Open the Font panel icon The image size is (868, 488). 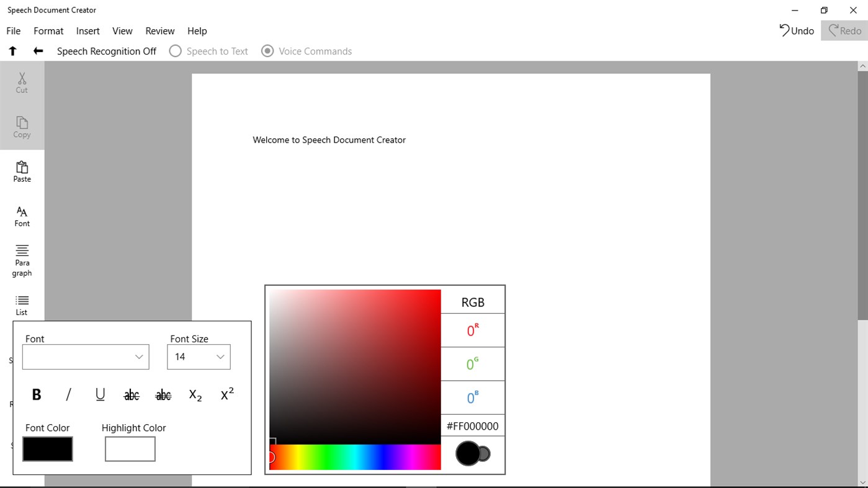tap(22, 215)
